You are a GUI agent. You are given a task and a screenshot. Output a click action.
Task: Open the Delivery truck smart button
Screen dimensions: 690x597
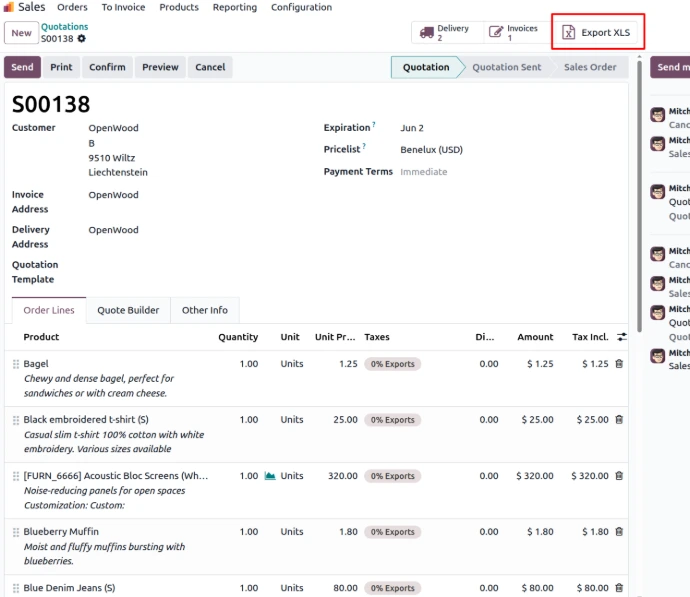pyautogui.click(x=447, y=33)
